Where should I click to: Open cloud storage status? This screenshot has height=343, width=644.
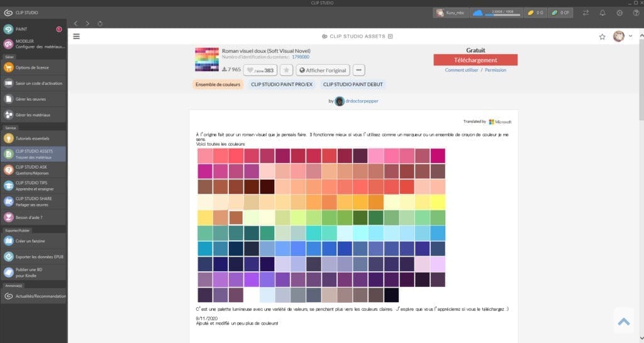pyautogui.click(x=496, y=13)
